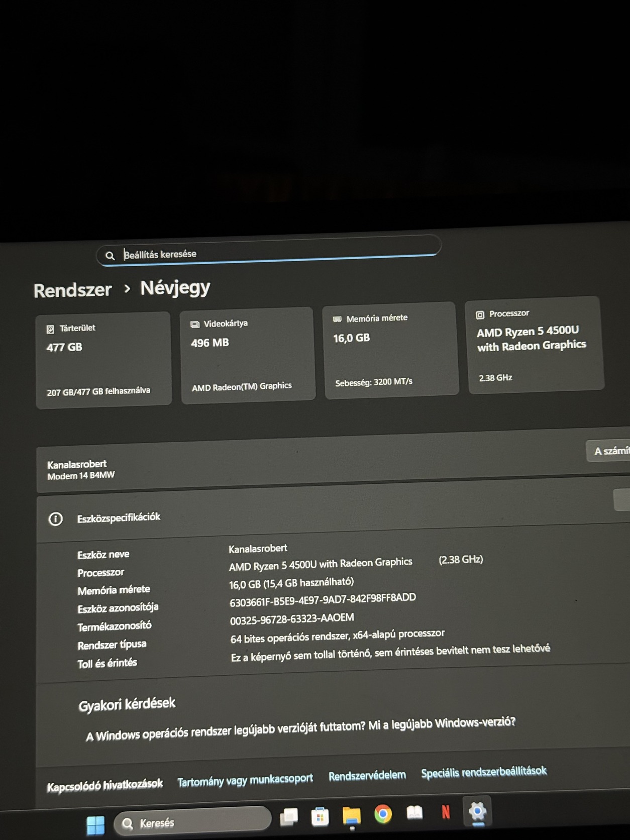This screenshot has width=630, height=840.
Task: Open File Explorer from the taskbar
Action: click(x=351, y=815)
